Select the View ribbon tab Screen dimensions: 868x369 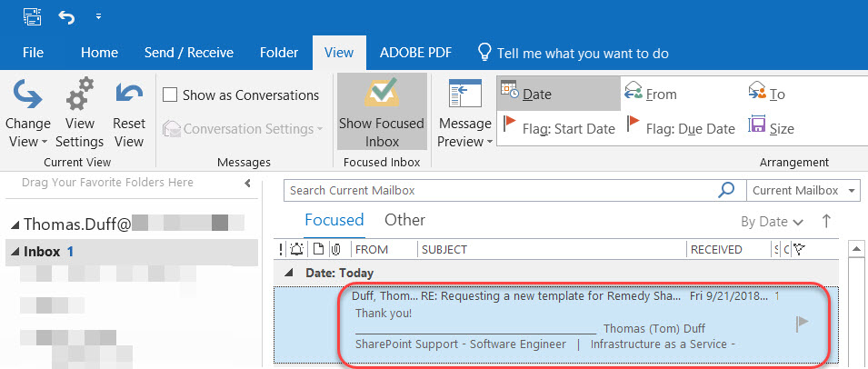click(339, 53)
